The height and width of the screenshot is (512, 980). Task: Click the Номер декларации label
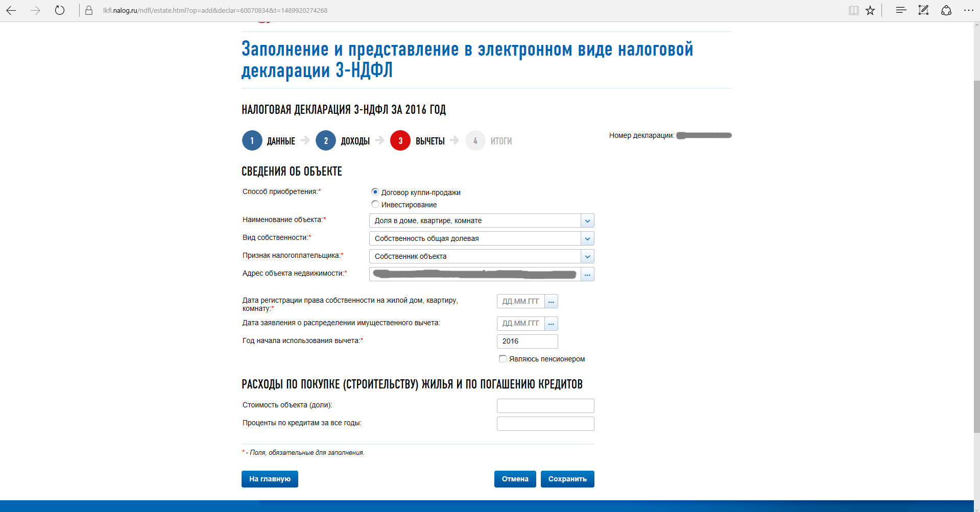coord(641,135)
